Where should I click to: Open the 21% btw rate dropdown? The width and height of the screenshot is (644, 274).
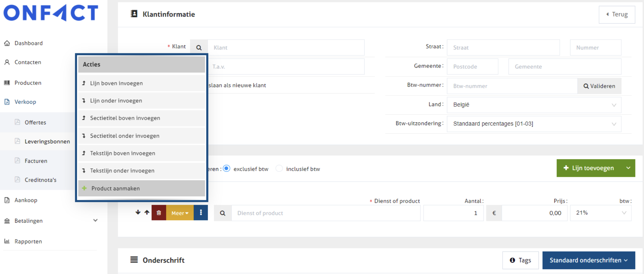coord(600,213)
